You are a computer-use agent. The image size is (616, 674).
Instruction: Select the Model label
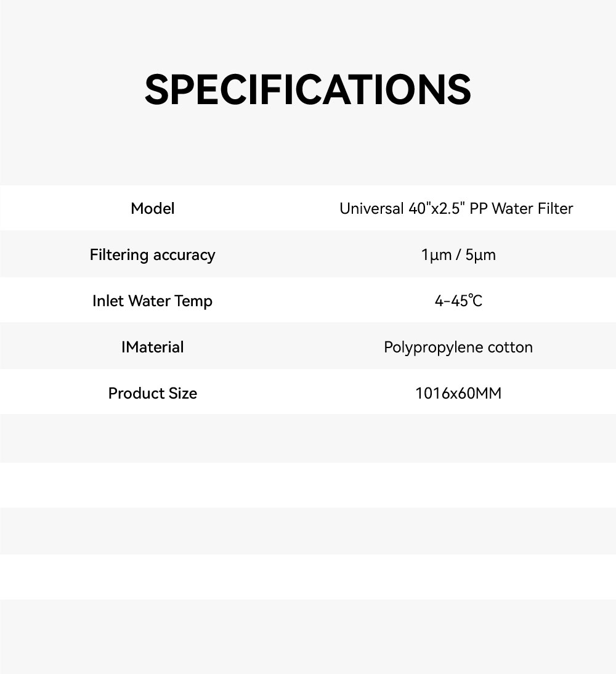(153, 208)
